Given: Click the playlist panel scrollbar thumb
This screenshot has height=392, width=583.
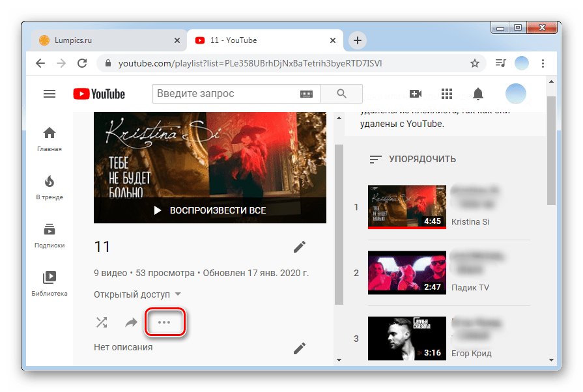Looking at the screenshot, I should (x=339, y=225).
